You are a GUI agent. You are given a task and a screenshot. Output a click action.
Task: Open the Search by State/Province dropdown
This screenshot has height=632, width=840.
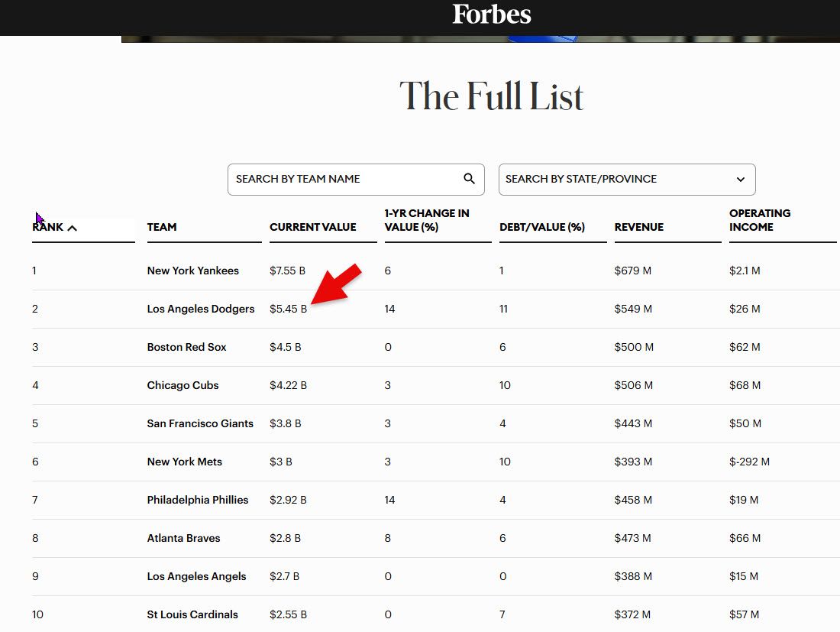click(x=626, y=179)
